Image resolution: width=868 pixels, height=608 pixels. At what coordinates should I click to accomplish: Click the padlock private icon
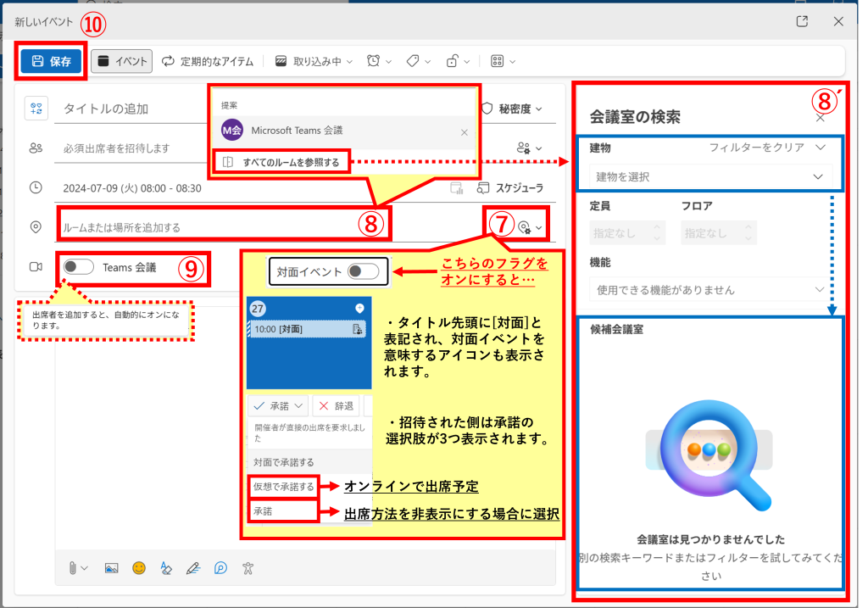453,61
